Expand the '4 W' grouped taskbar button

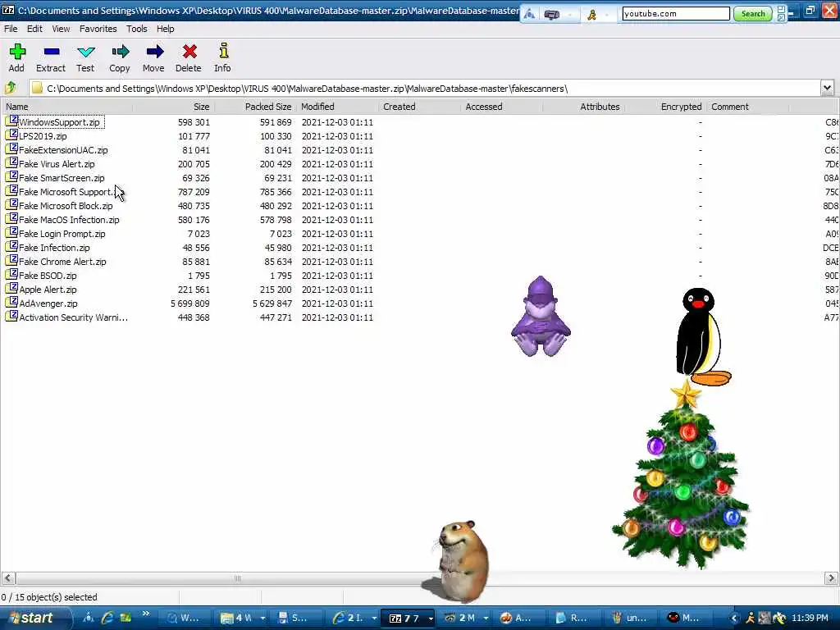[x=263, y=619]
